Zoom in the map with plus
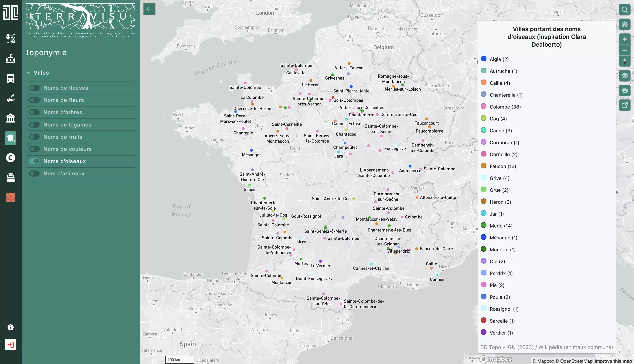The image size is (634, 364). [625, 39]
